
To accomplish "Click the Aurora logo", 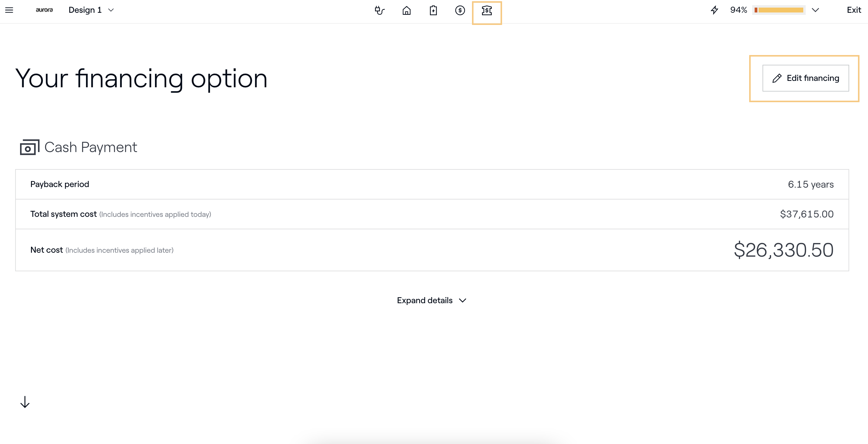I will coord(44,10).
